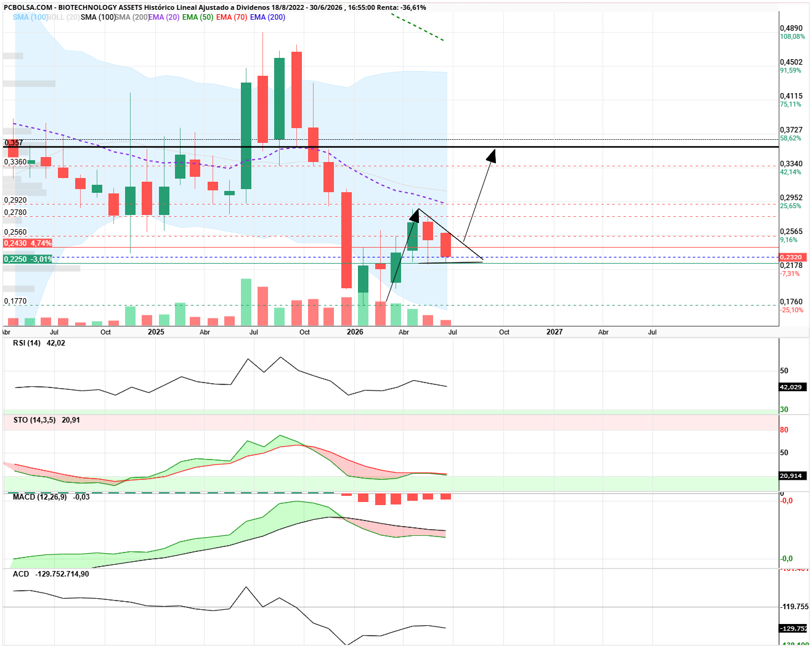
Task: Click the 0,3340 price axis value
Action: pos(791,164)
